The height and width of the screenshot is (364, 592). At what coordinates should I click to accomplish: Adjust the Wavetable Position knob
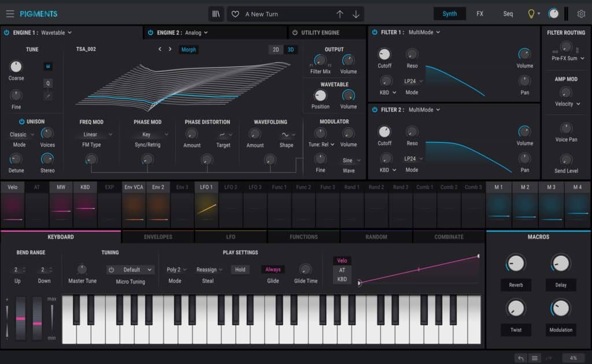pyautogui.click(x=320, y=96)
